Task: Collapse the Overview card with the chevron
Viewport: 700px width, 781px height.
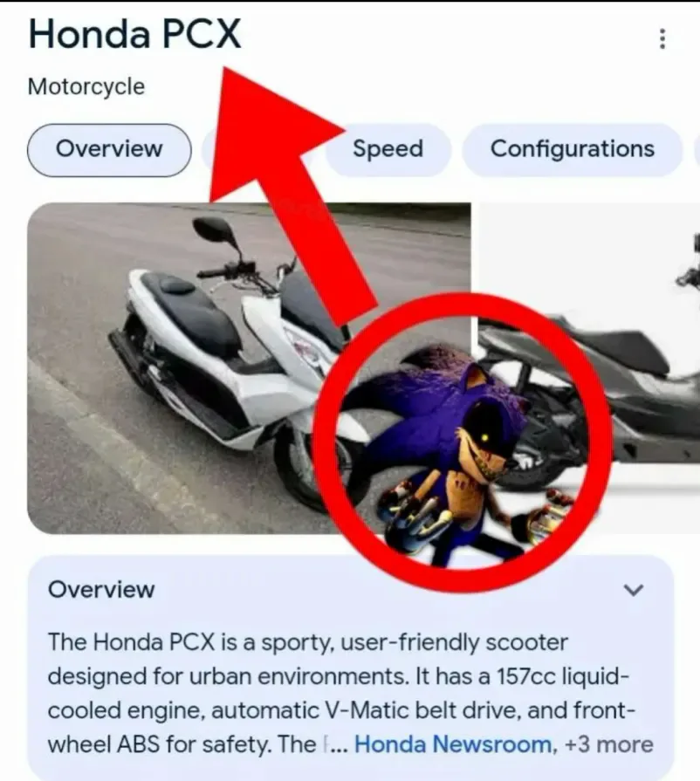Action: [x=634, y=590]
